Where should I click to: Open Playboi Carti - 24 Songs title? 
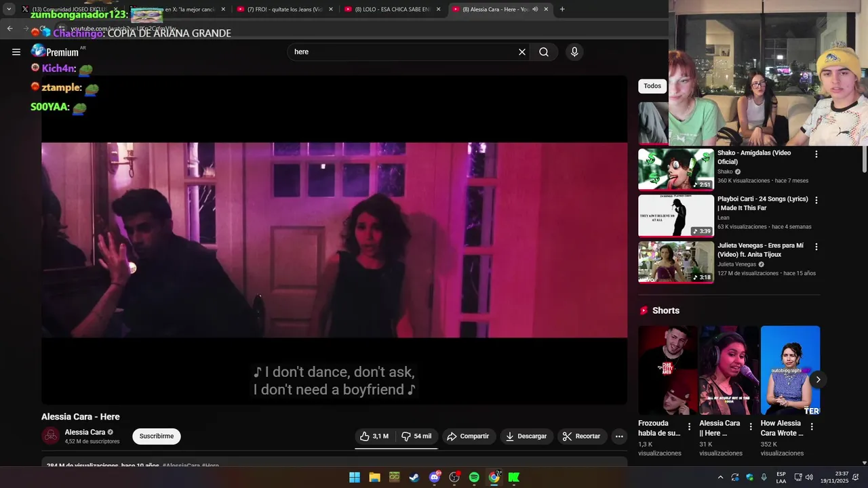[x=763, y=203]
